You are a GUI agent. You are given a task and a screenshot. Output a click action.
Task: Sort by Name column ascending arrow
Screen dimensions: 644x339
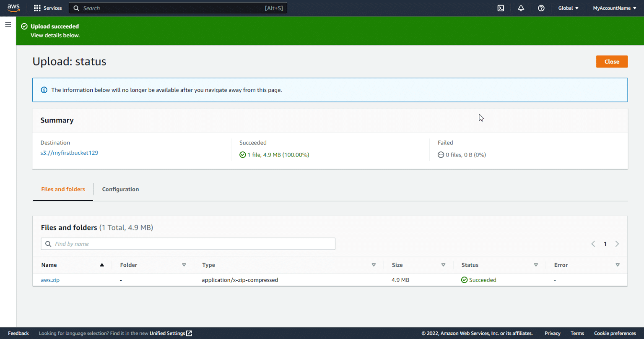click(x=101, y=265)
